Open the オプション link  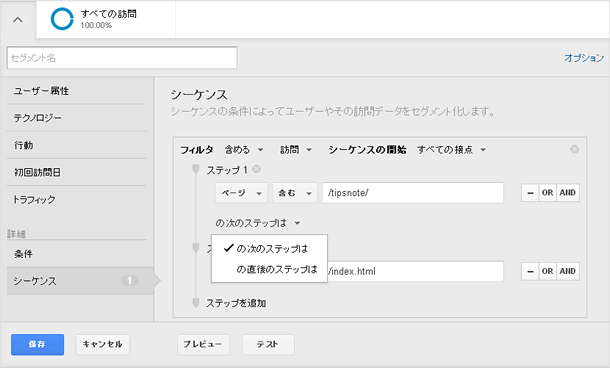pyautogui.click(x=584, y=58)
